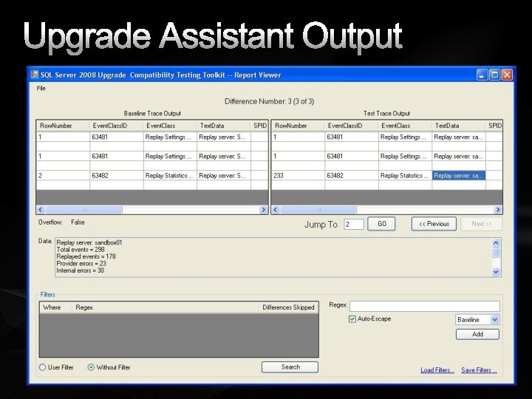The width and height of the screenshot is (532, 399).
Task: Select baseline cell '63482'
Action: 117,175
